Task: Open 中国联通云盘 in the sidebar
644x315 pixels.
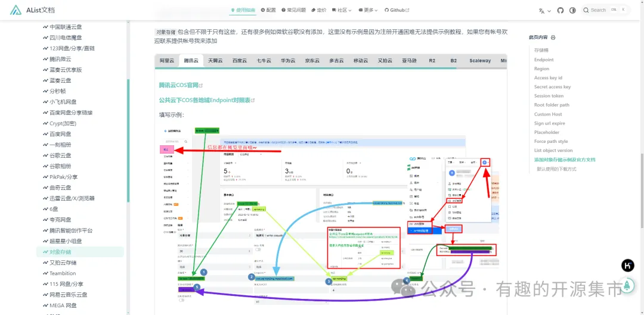Action: click(x=66, y=27)
